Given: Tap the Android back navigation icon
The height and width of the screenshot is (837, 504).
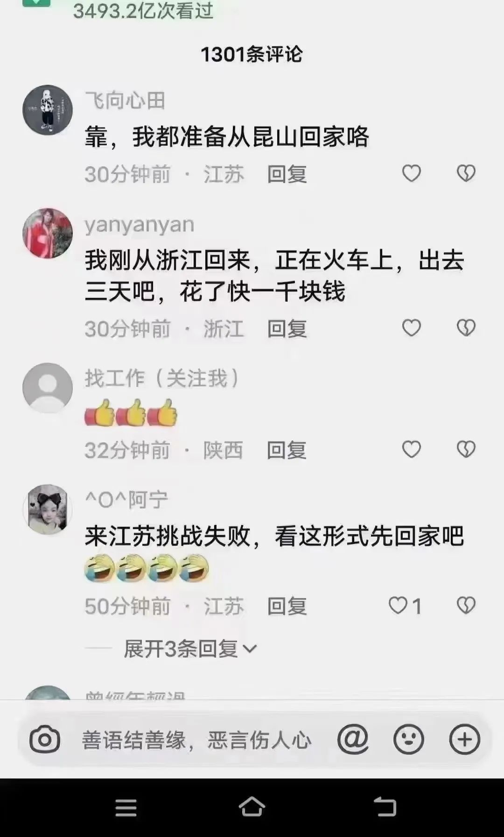Looking at the screenshot, I should click(385, 806).
